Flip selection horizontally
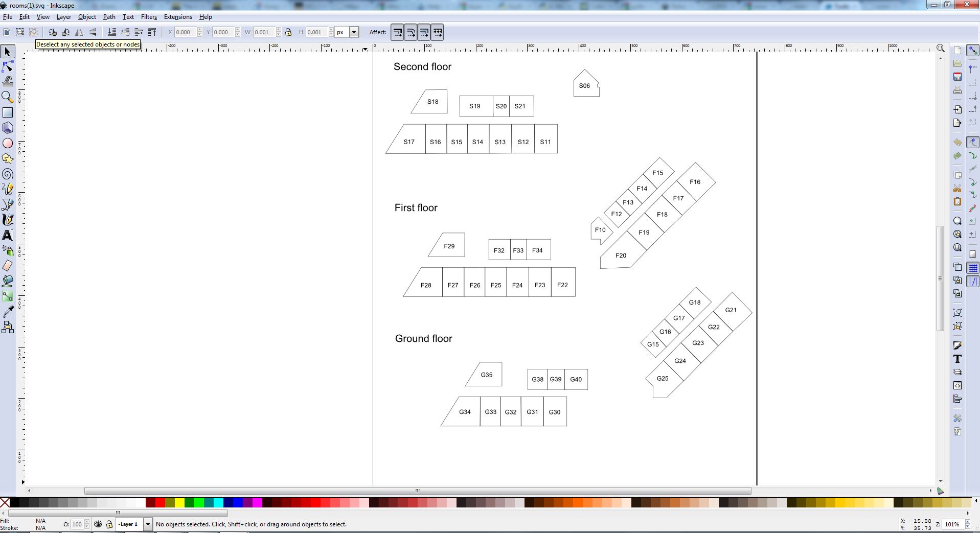Viewport: 980px width, 533px height. (79, 32)
